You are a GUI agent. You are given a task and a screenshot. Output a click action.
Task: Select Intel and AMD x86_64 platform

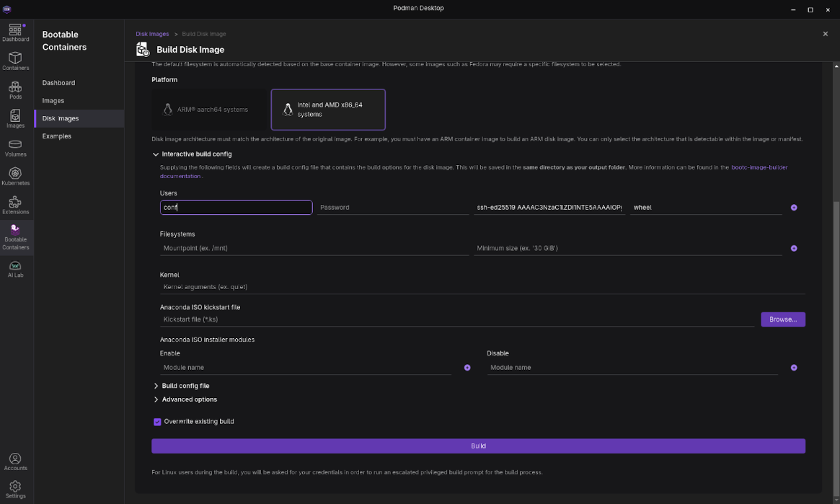(x=328, y=110)
